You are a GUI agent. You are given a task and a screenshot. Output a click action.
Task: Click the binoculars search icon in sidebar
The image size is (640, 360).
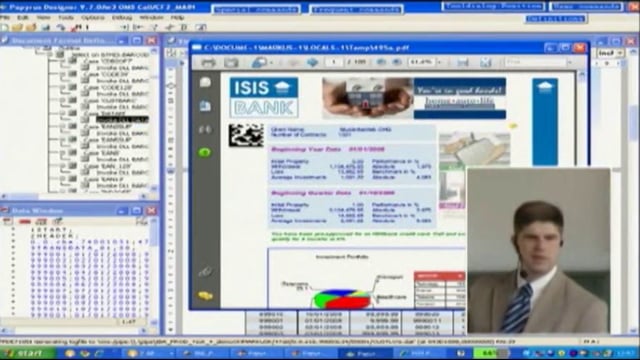click(x=205, y=129)
